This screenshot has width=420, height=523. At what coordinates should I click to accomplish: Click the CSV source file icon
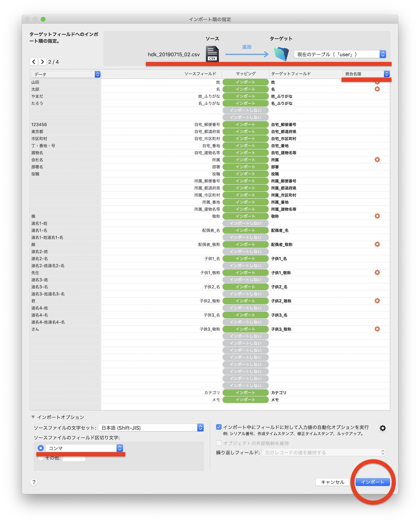tap(212, 54)
